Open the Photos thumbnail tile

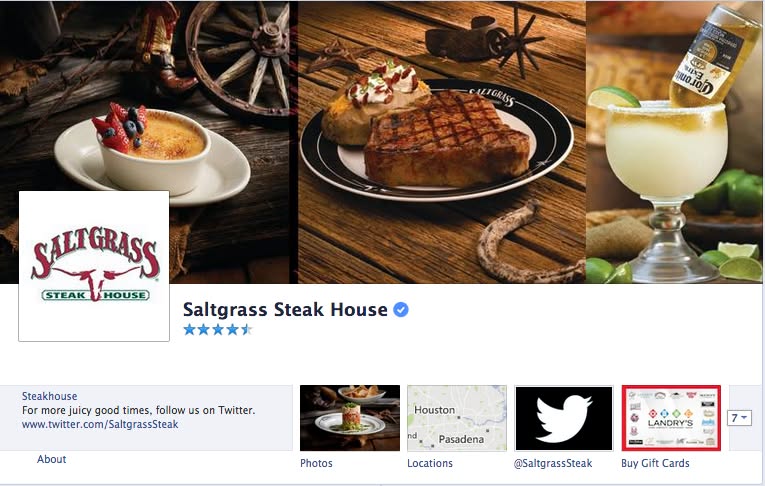click(350, 418)
